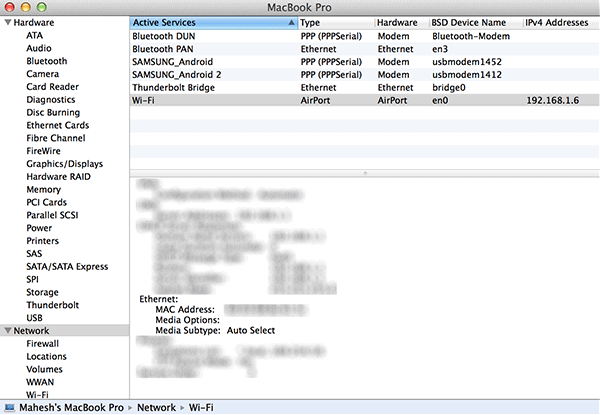Open Memory information
This screenshot has height=415, width=600.
click(x=44, y=190)
